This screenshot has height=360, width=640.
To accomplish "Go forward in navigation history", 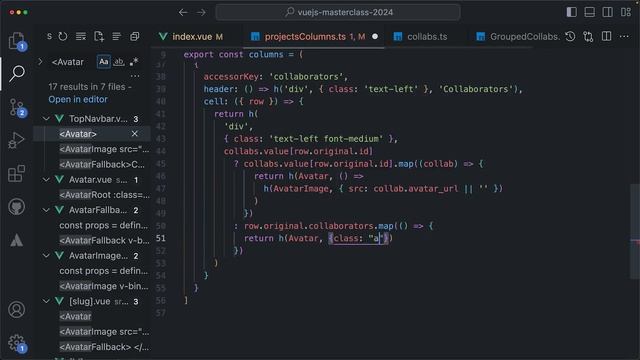I will click(x=201, y=12).
